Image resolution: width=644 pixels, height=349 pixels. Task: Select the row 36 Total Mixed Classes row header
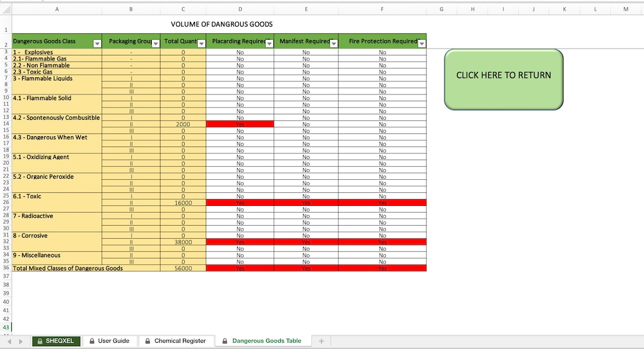click(x=5, y=268)
